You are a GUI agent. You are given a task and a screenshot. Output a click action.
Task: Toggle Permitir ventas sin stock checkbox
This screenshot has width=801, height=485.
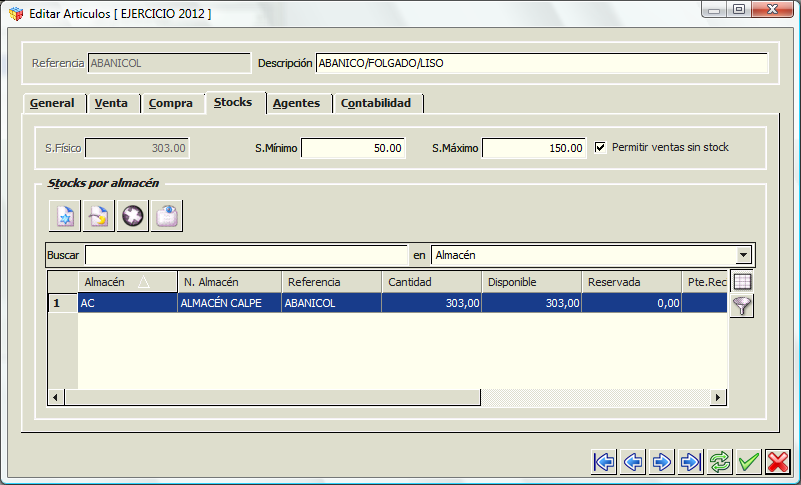[600, 147]
